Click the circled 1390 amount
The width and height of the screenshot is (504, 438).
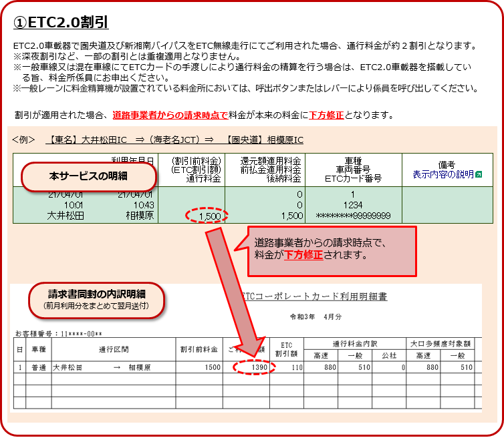tap(259, 368)
